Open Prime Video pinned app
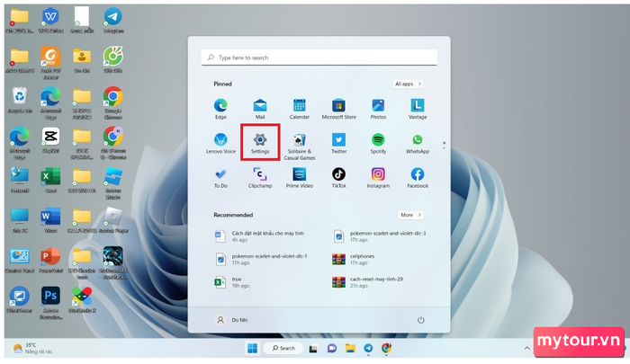 click(300, 178)
